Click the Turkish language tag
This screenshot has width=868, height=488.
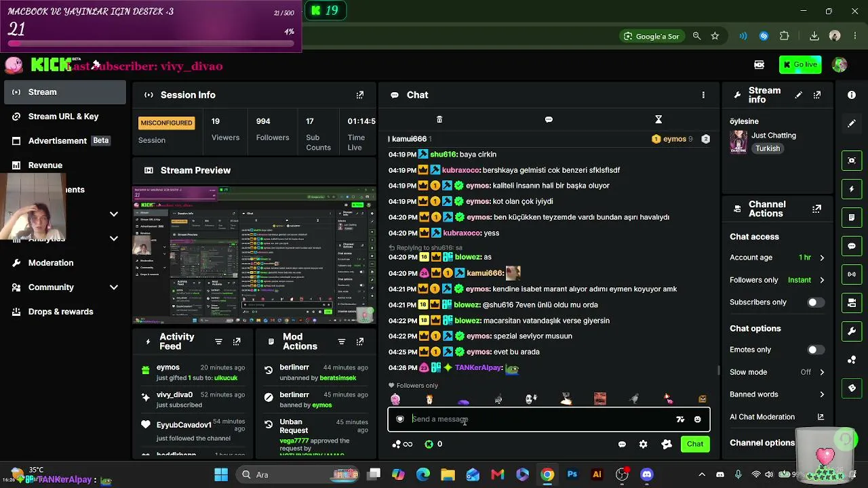point(767,148)
